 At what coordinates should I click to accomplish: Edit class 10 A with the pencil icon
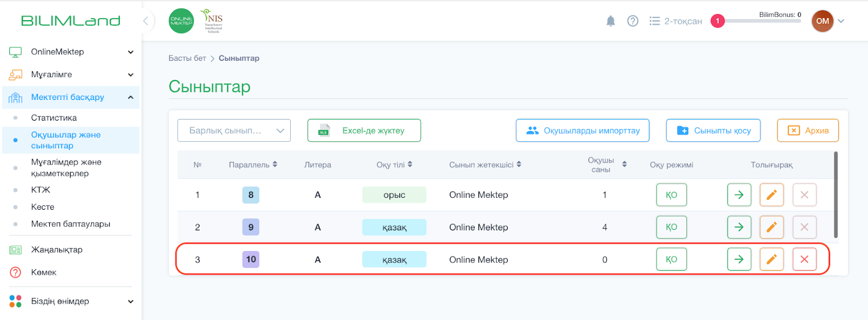(771, 259)
